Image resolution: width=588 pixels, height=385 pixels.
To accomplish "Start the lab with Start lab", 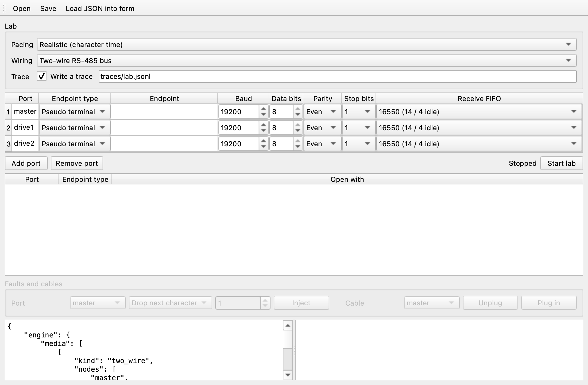I will [x=562, y=163].
